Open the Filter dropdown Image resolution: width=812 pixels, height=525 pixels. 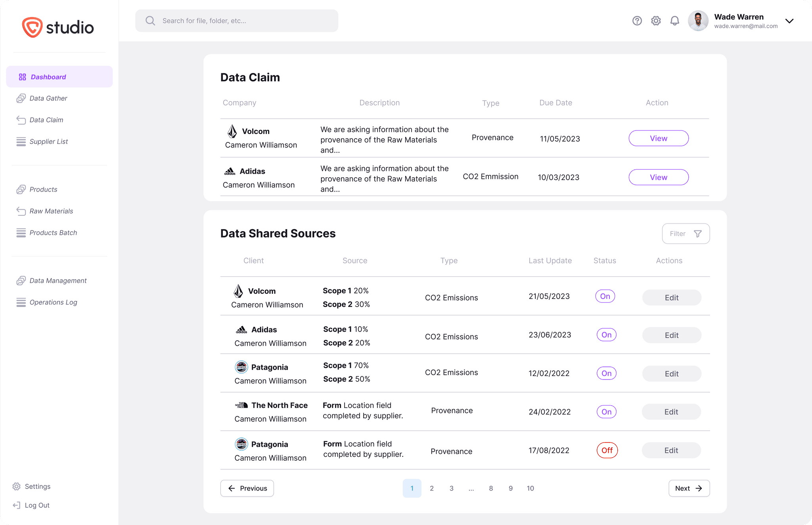[x=686, y=234]
